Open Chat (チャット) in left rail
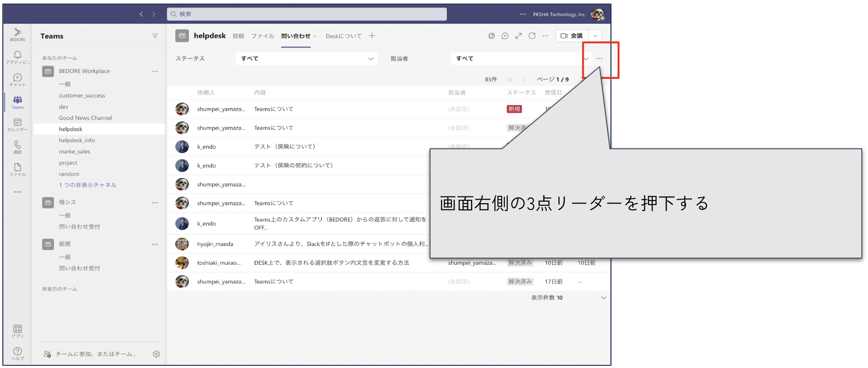Screen dimensions: 868x368 [x=17, y=80]
